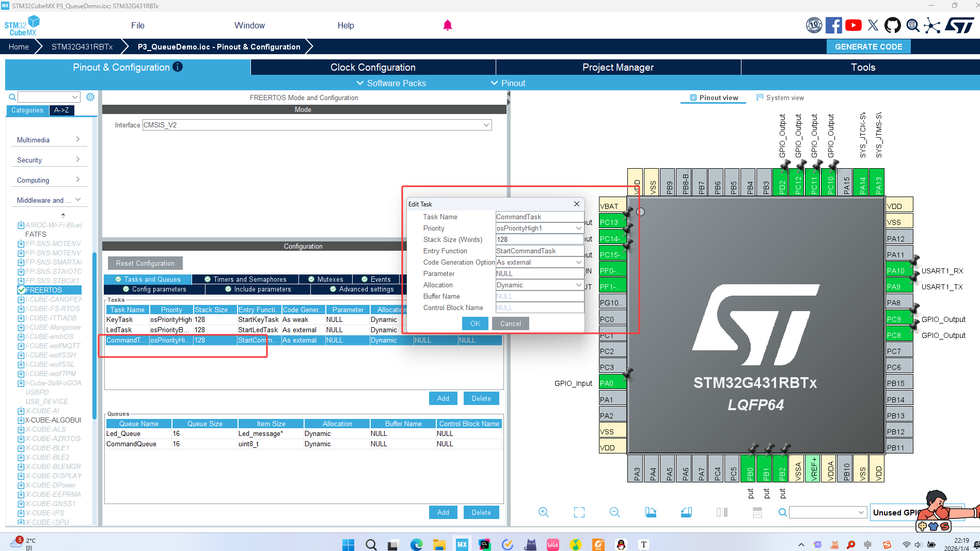This screenshot has width=980, height=551.
Task: Switch the category list to A->Z
Action: (61, 110)
